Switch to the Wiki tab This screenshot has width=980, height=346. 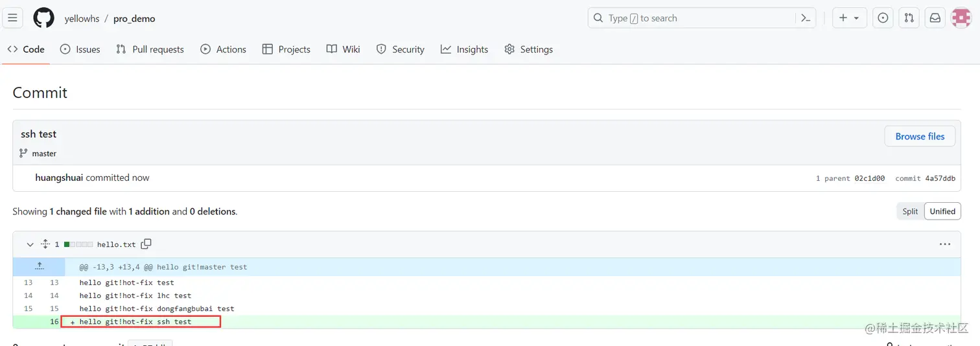(x=344, y=49)
